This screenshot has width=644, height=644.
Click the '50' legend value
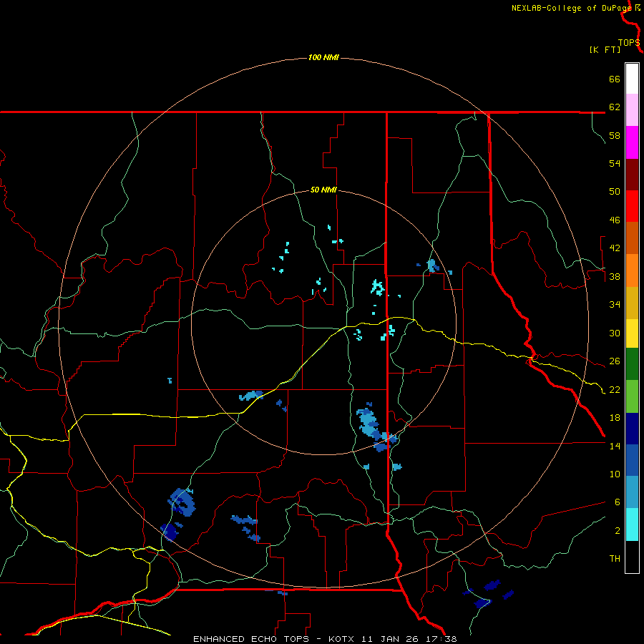[x=615, y=192]
